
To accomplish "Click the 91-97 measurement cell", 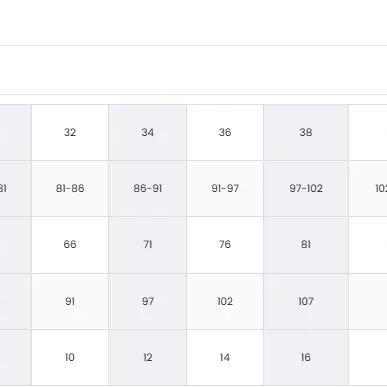I will [x=225, y=188].
